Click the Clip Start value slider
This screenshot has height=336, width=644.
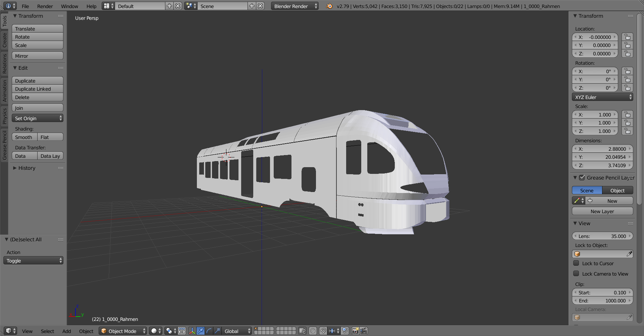(x=602, y=292)
